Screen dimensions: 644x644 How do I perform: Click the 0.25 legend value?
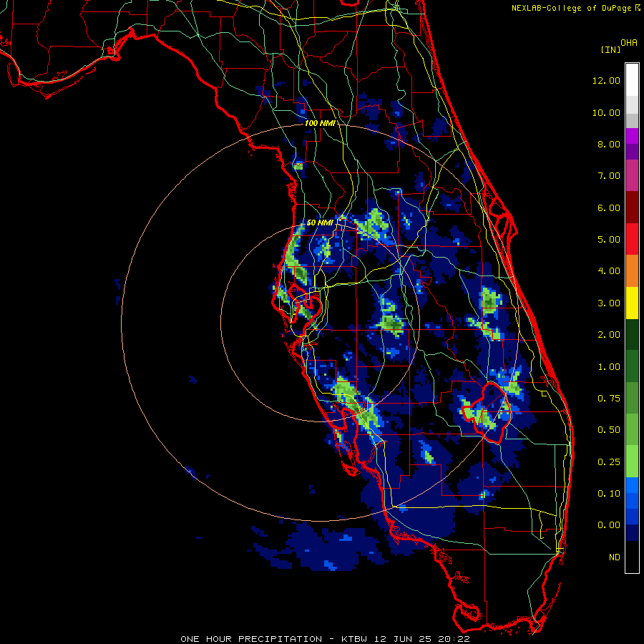click(x=609, y=462)
